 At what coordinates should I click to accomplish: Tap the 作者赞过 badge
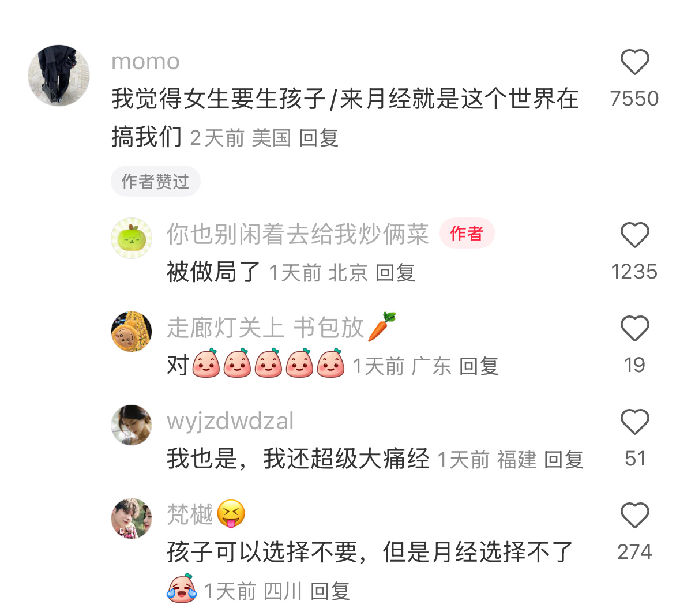pos(155,181)
